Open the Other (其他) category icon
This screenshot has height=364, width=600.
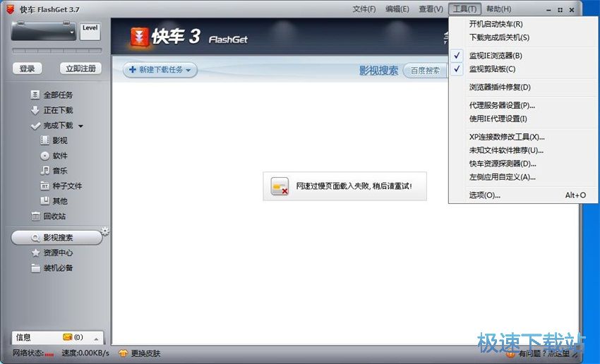pyautogui.click(x=44, y=201)
